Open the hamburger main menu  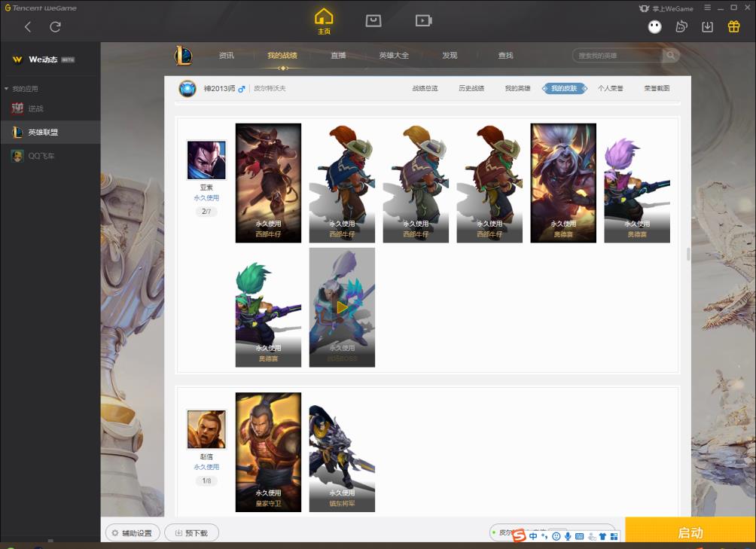click(x=707, y=8)
